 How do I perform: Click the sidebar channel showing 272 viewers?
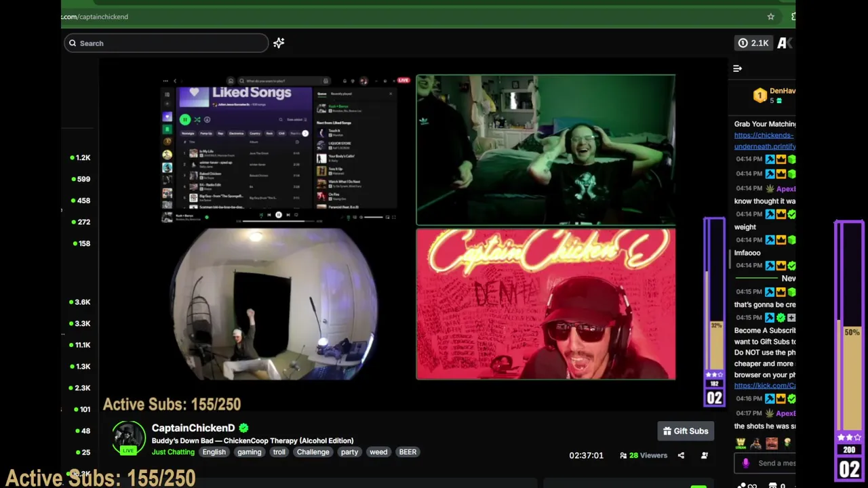pos(81,222)
